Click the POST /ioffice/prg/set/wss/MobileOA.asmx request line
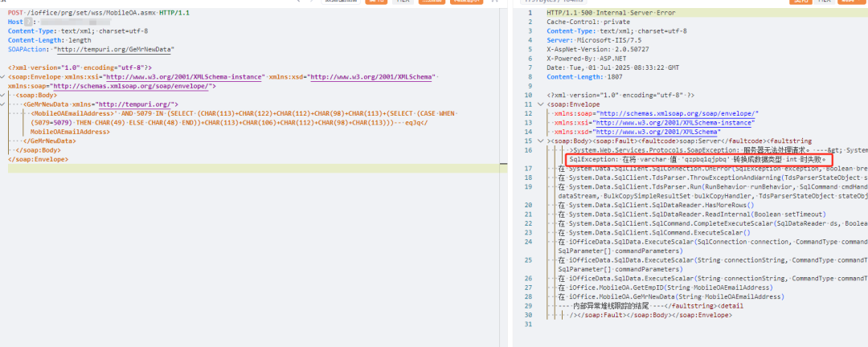 point(99,13)
